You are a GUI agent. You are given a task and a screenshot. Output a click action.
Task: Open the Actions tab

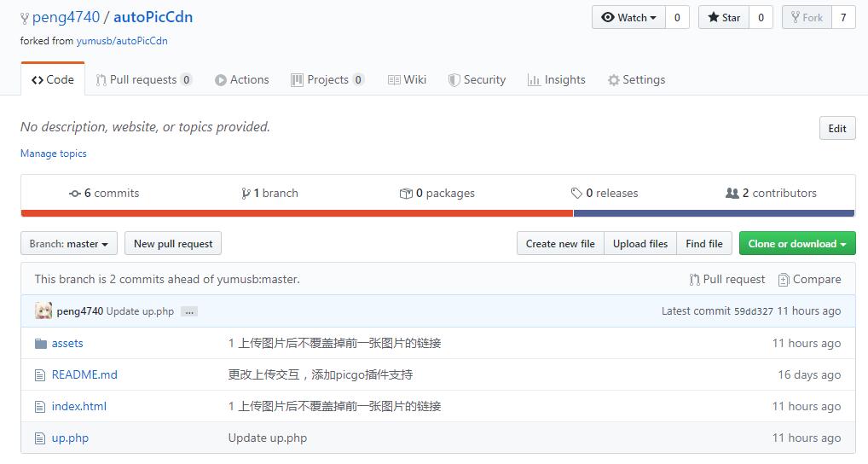(x=242, y=79)
